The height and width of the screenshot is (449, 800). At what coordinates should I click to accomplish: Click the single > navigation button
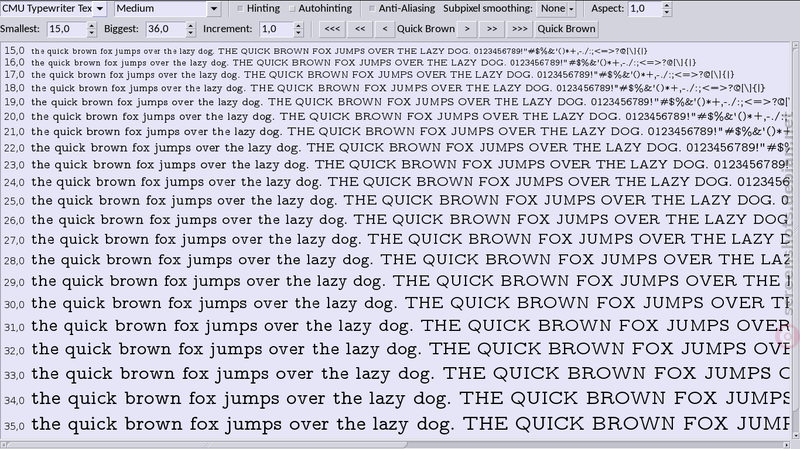pos(467,29)
